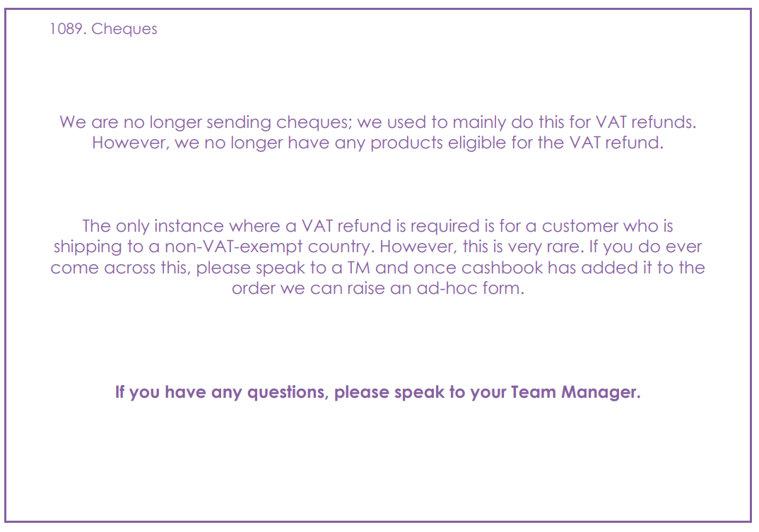This screenshot has height=532, width=759.
Task: Click the word "cheques;" in first paragraph
Action: 314,122
